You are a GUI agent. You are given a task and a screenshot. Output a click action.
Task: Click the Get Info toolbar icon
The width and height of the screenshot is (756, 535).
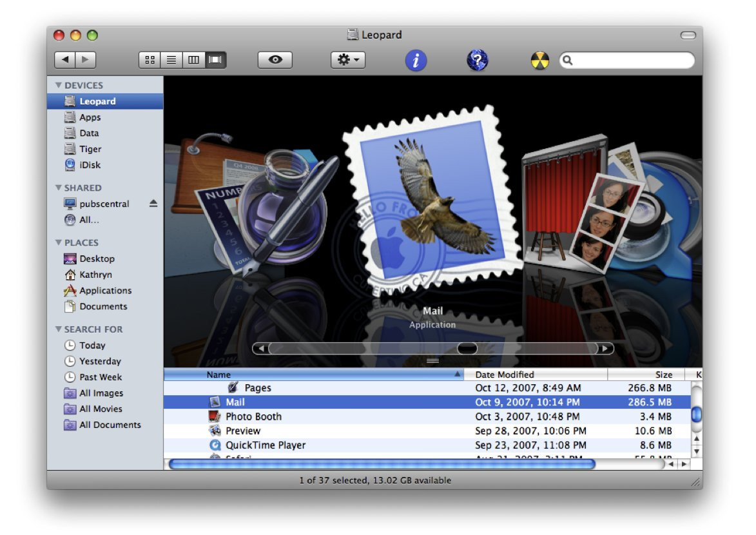tap(416, 61)
